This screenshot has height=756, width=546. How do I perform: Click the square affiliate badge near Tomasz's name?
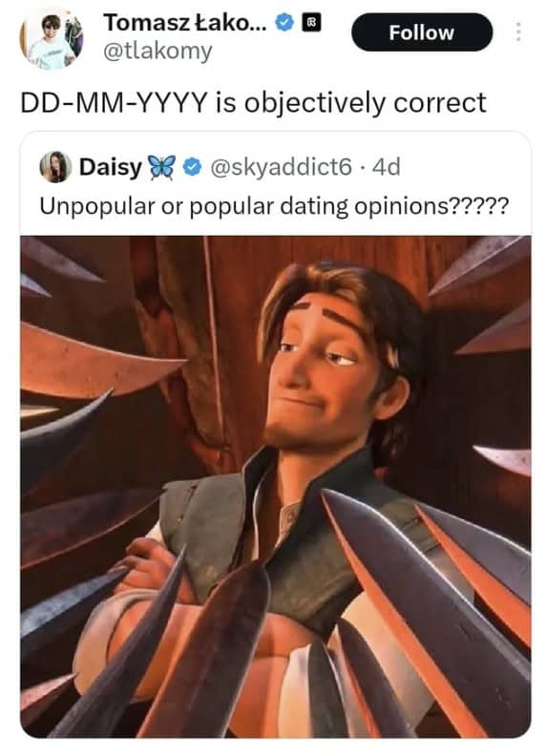click(311, 22)
